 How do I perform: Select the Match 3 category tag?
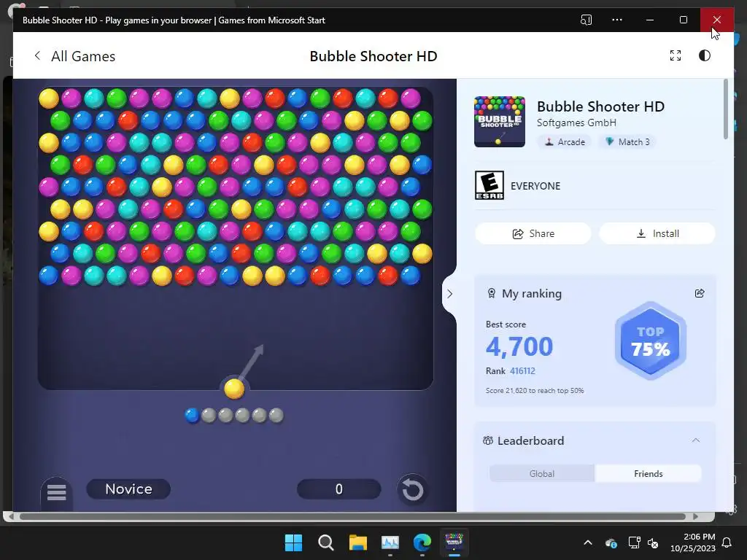click(627, 142)
